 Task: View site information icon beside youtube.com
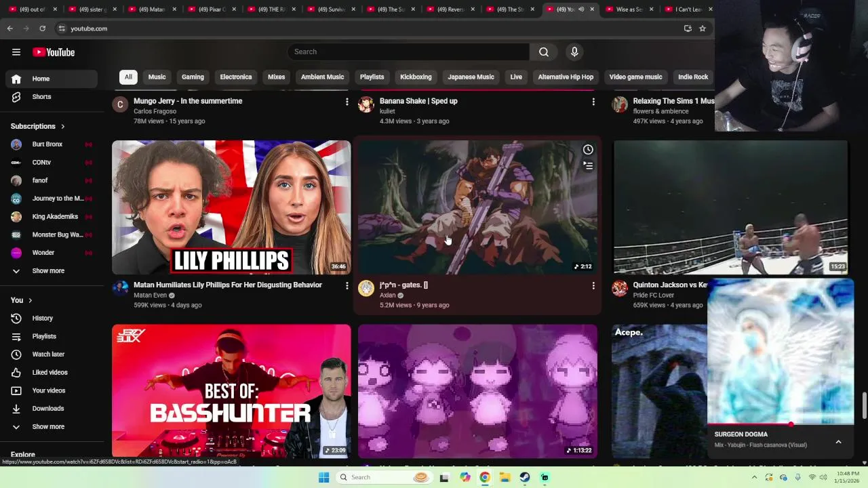pos(62,28)
